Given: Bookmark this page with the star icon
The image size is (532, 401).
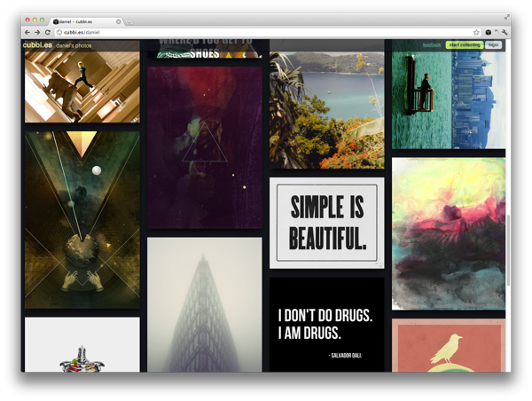Looking at the screenshot, I should pos(476,32).
